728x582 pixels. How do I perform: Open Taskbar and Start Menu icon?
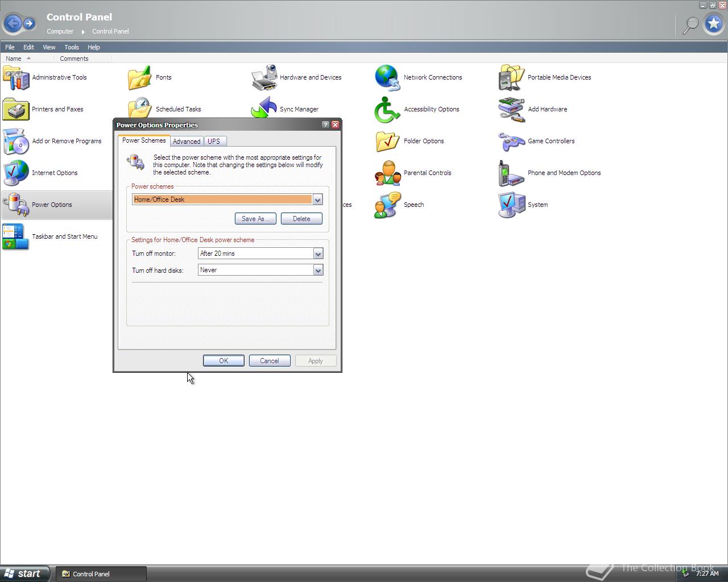point(16,237)
